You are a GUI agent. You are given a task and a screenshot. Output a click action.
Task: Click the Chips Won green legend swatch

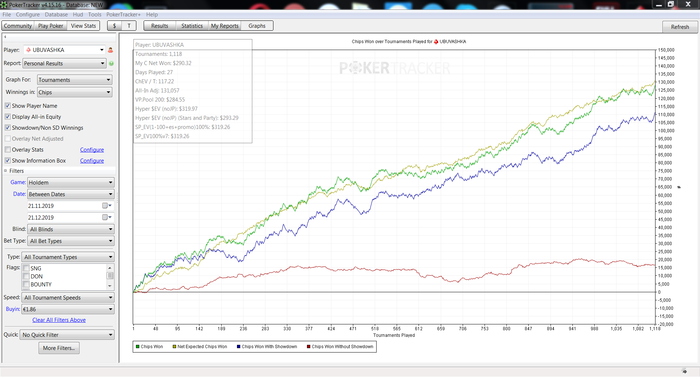[138, 347]
